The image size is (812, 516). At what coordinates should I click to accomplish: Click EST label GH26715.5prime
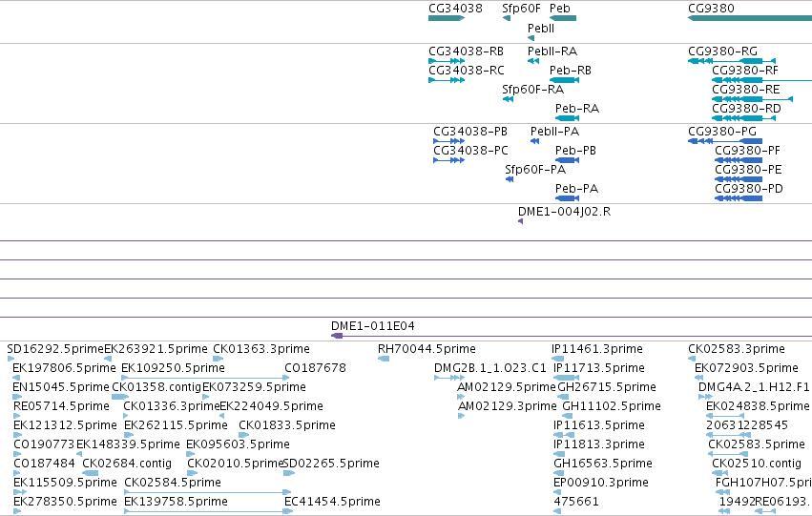click(x=607, y=387)
